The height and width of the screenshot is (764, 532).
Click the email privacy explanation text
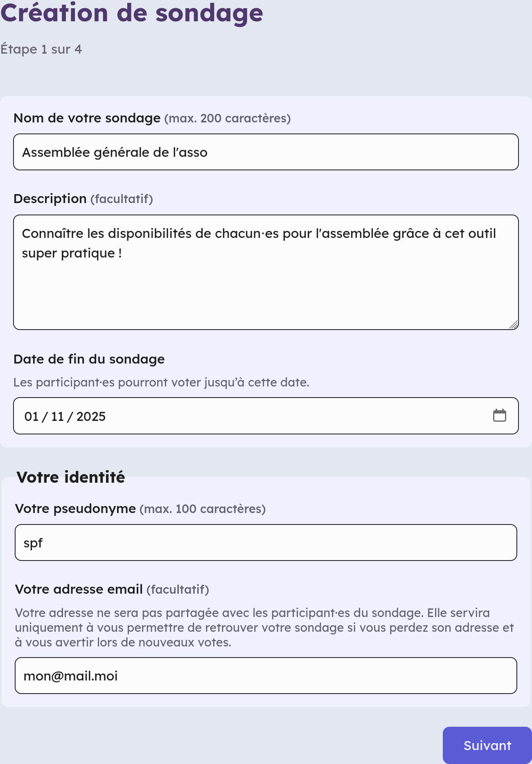(264, 627)
